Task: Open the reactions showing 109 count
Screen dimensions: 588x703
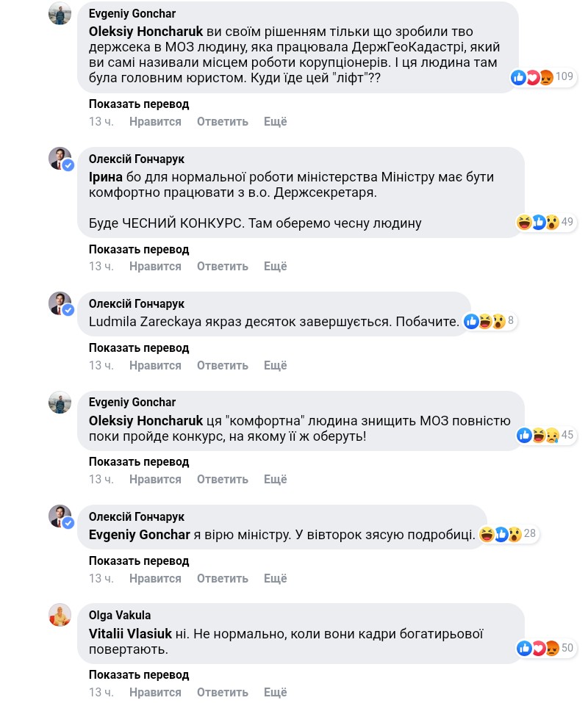Action: (542, 77)
